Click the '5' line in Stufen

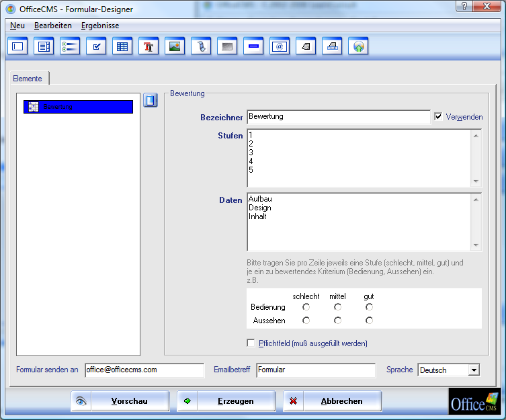coord(251,170)
